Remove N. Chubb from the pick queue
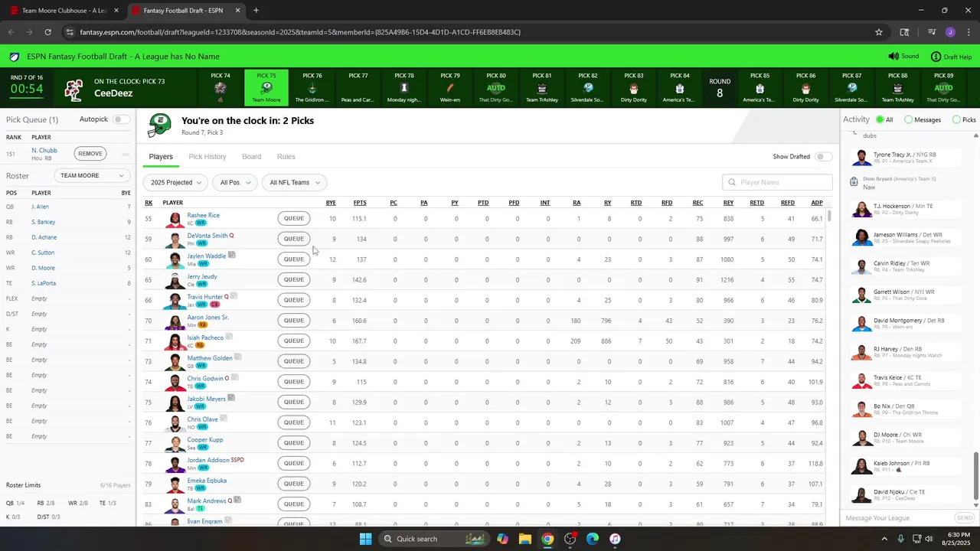This screenshot has width=980, height=551. [90, 154]
